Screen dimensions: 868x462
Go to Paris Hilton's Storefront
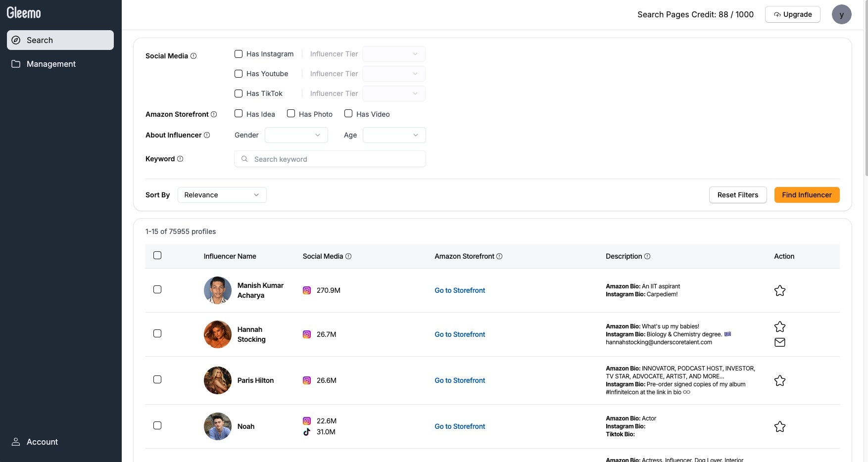pos(460,380)
